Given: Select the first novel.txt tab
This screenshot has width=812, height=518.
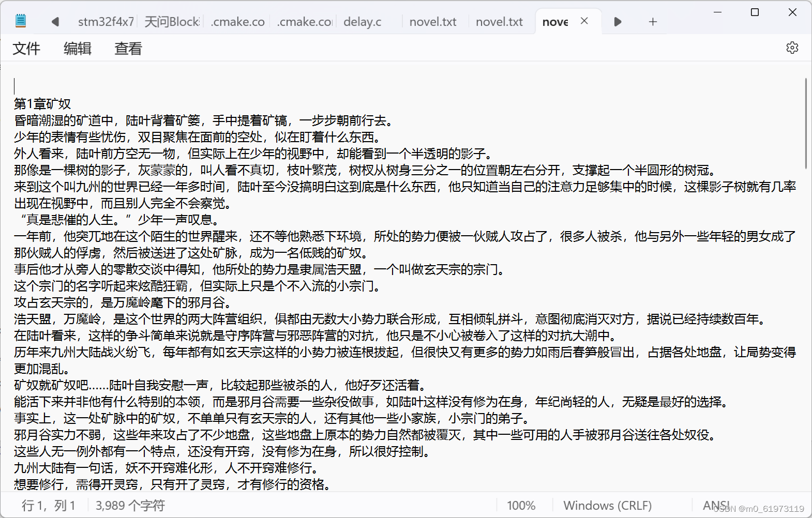Looking at the screenshot, I should pos(433,22).
